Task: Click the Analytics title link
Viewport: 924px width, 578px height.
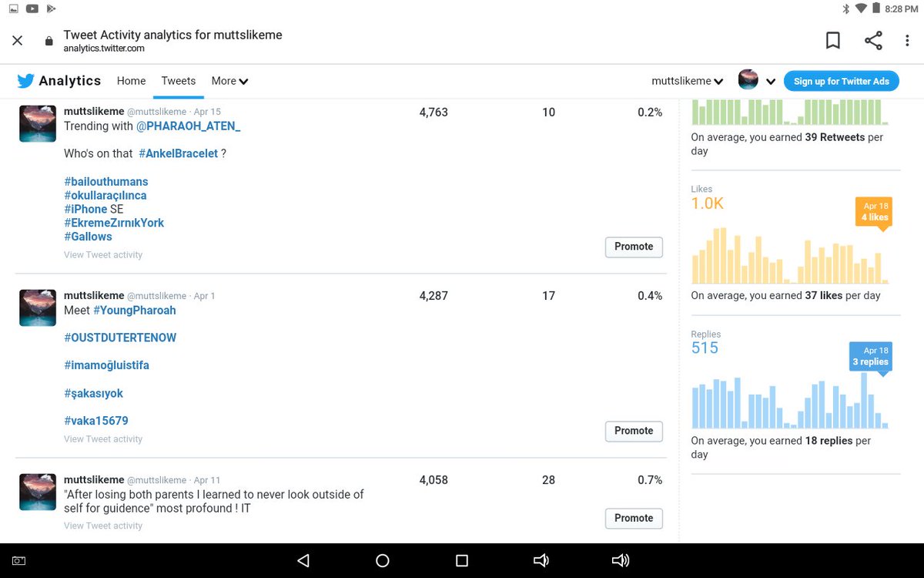Action: tap(70, 81)
